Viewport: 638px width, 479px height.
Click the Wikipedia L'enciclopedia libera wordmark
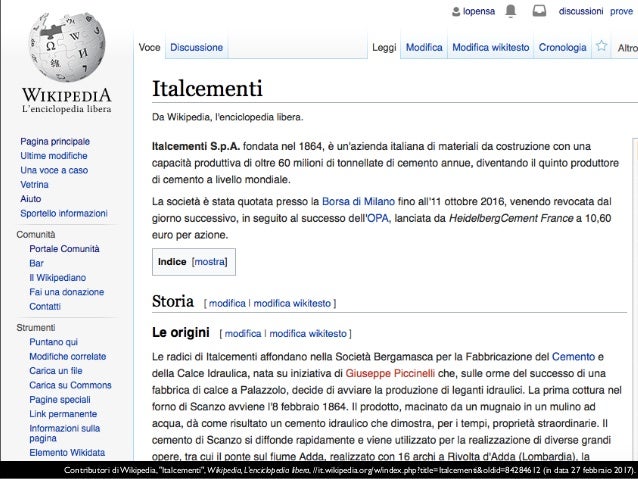(x=67, y=100)
